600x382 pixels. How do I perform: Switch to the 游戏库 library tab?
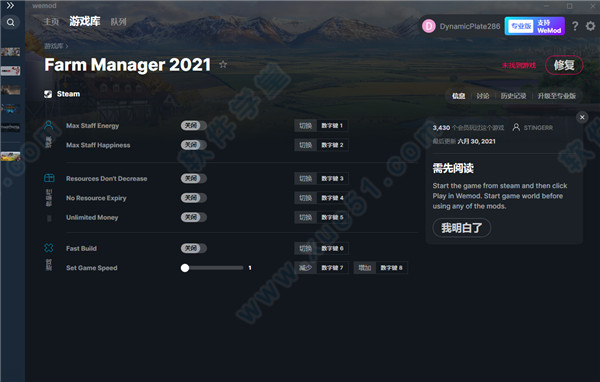tap(85, 21)
